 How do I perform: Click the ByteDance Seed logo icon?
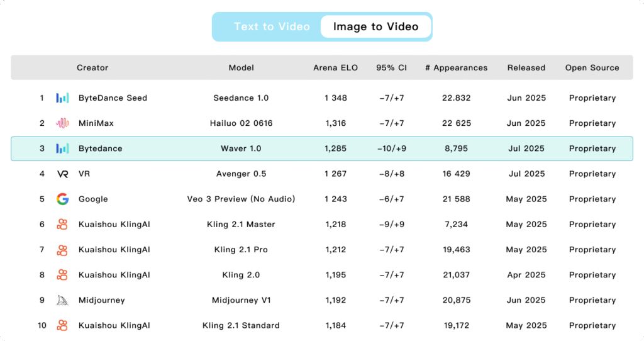point(62,98)
